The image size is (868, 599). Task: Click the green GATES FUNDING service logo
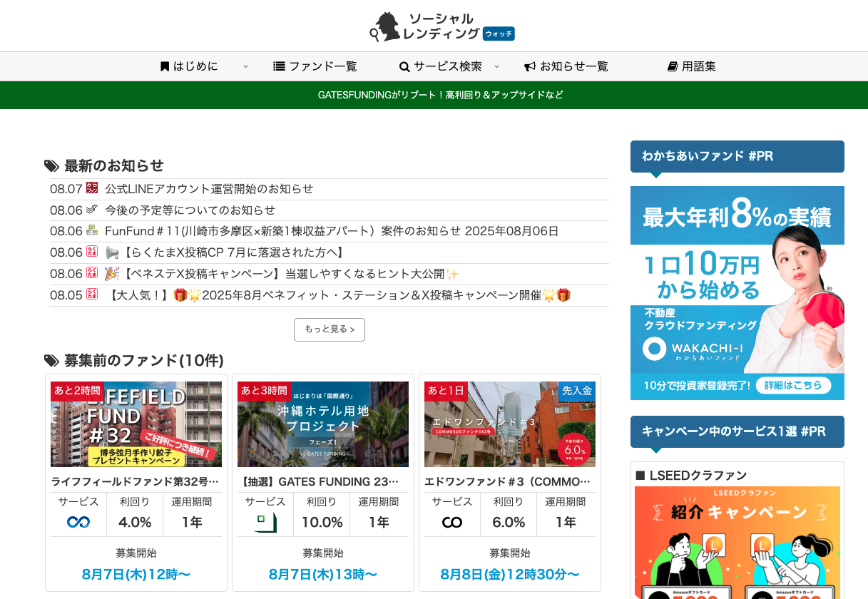tap(265, 523)
